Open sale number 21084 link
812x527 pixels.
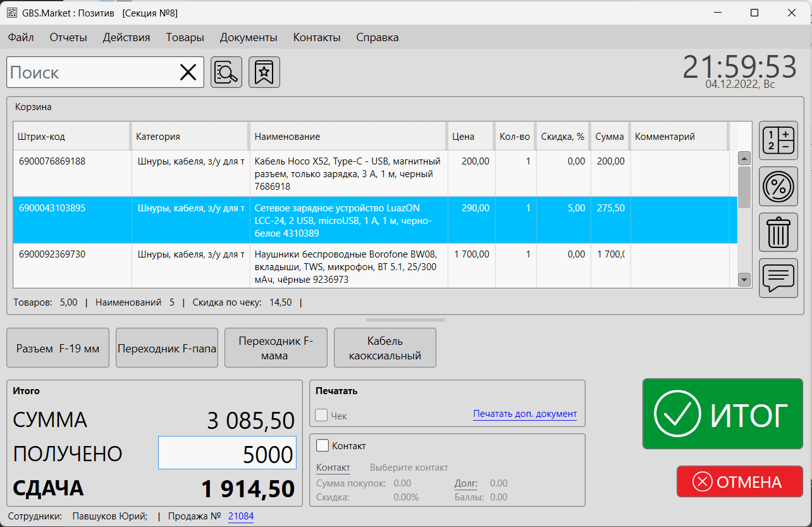(241, 516)
